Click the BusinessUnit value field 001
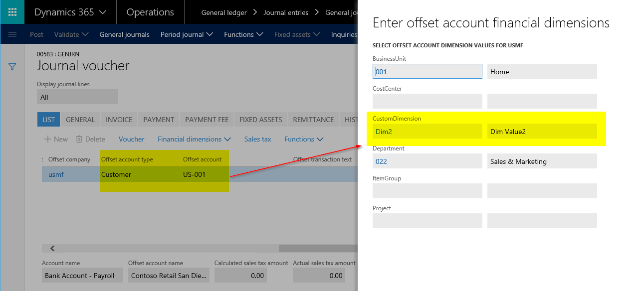Screen dimensions: 644x291 click(x=428, y=71)
